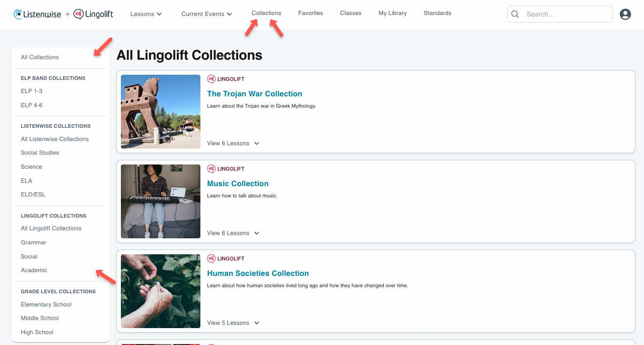Open the Classes page
The width and height of the screenshot is (644, 345).
click(351, 13)
